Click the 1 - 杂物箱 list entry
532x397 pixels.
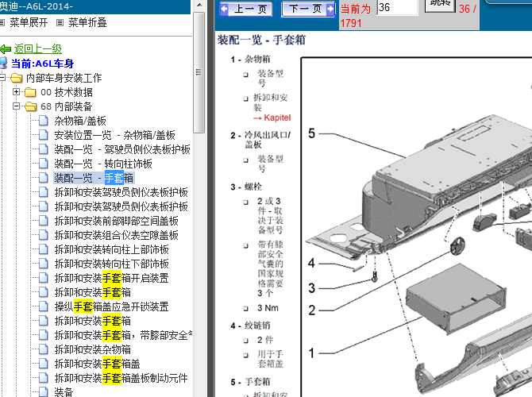(250, 60)
